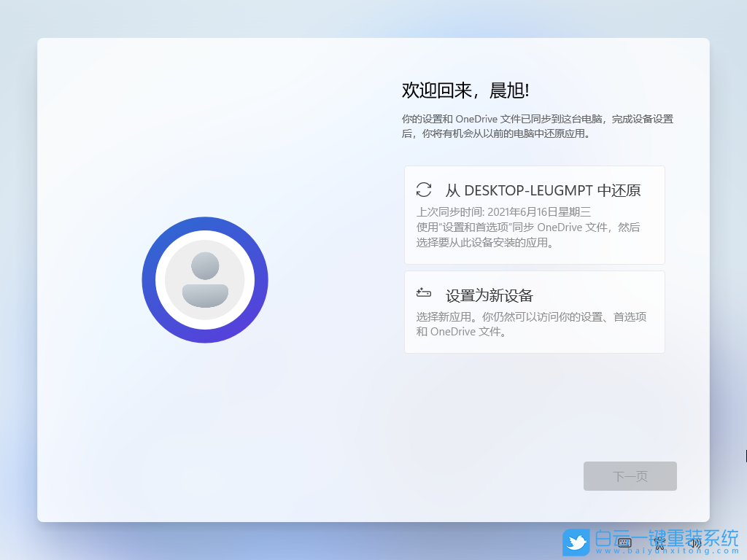747x560 pixels.
Task: Choose the 设置为新设备 option
Action: (x=534, y=311)
